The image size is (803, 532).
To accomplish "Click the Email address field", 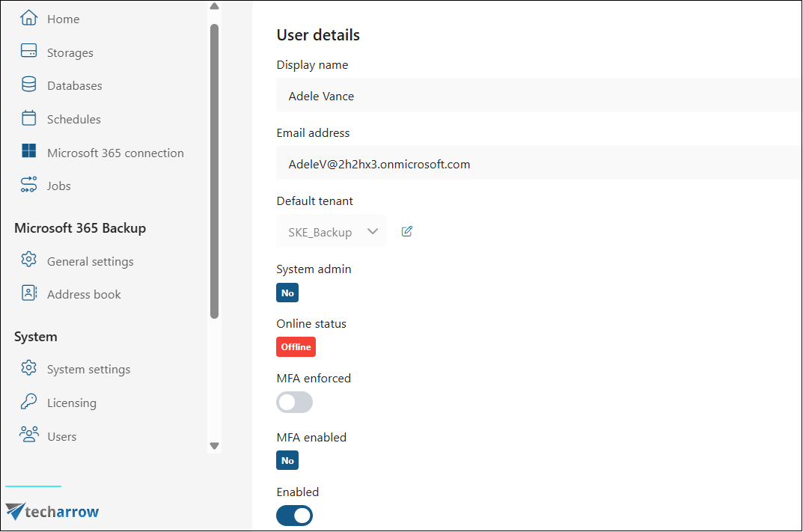I will click(x=540, y=163).
